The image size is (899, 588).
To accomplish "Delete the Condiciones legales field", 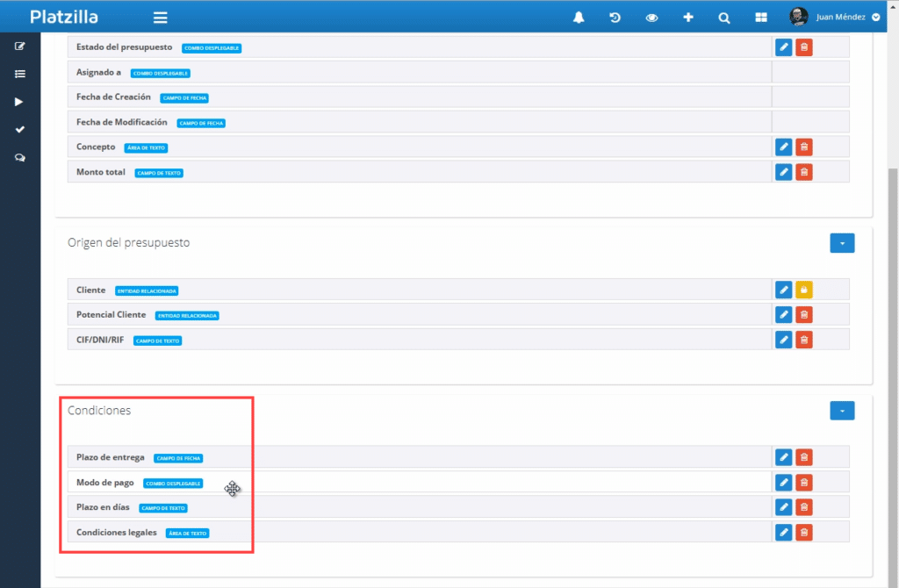I will 804,533.
